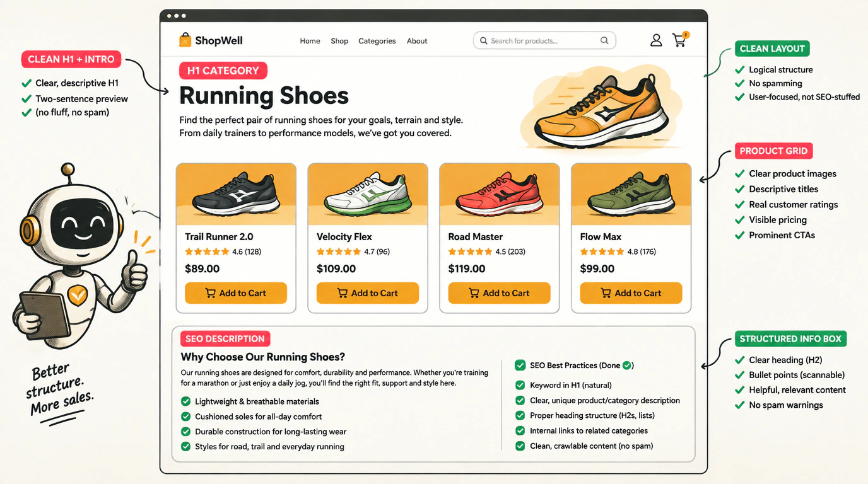
Task: Toggle the Proper heading structure checkbox
Action: pyautogui.click(x=520, y=415)
